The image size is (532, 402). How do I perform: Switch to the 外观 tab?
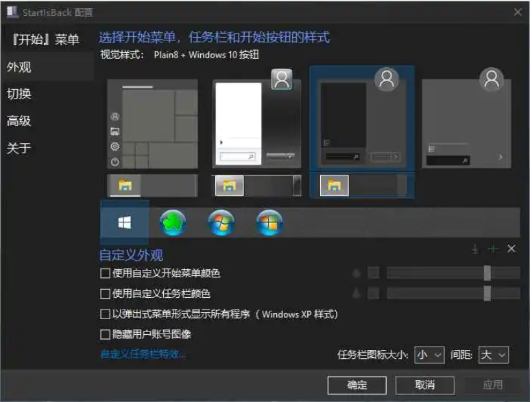pos(47,67)
